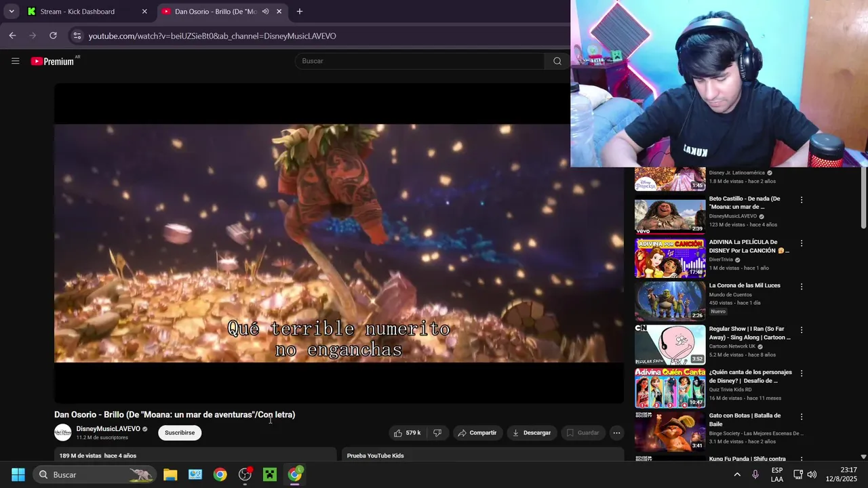Open options for La Corona de las Mil Luces
Viewport: 868px width, 488px height.
(x=802, y=287)
